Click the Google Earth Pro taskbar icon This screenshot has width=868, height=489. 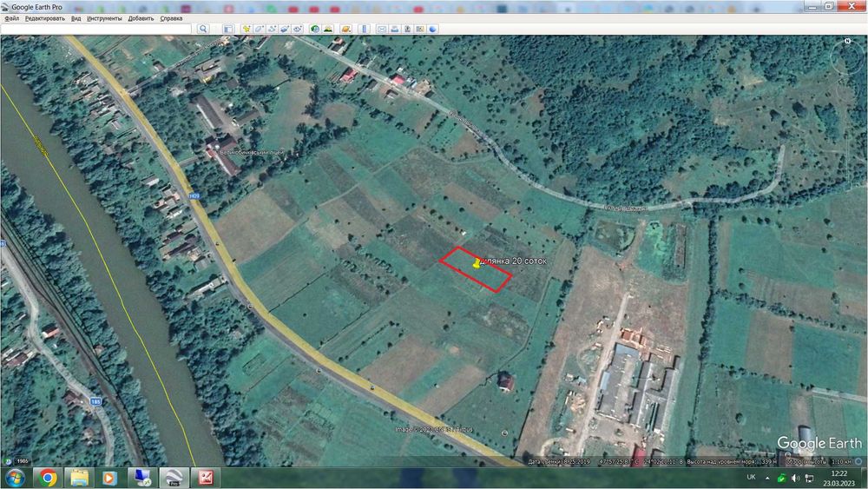point(174,478)
